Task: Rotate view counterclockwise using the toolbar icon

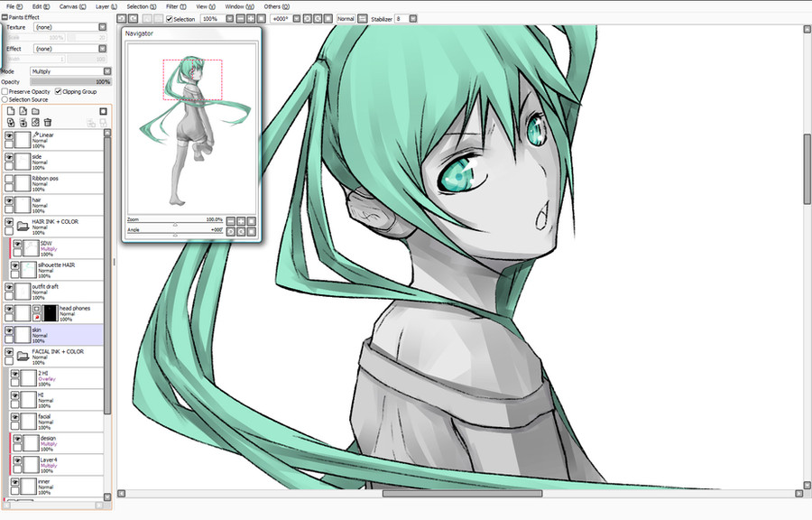Action: 307,19
